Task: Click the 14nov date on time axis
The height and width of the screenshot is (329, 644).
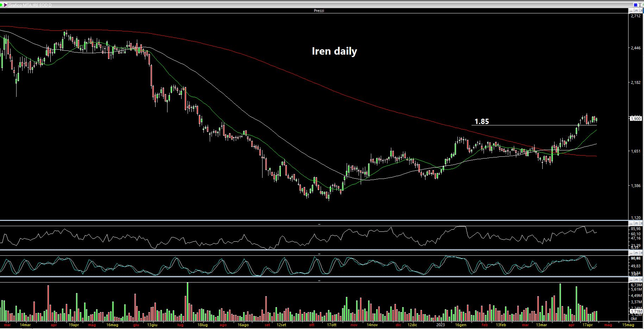Action: tap(372, 325)
